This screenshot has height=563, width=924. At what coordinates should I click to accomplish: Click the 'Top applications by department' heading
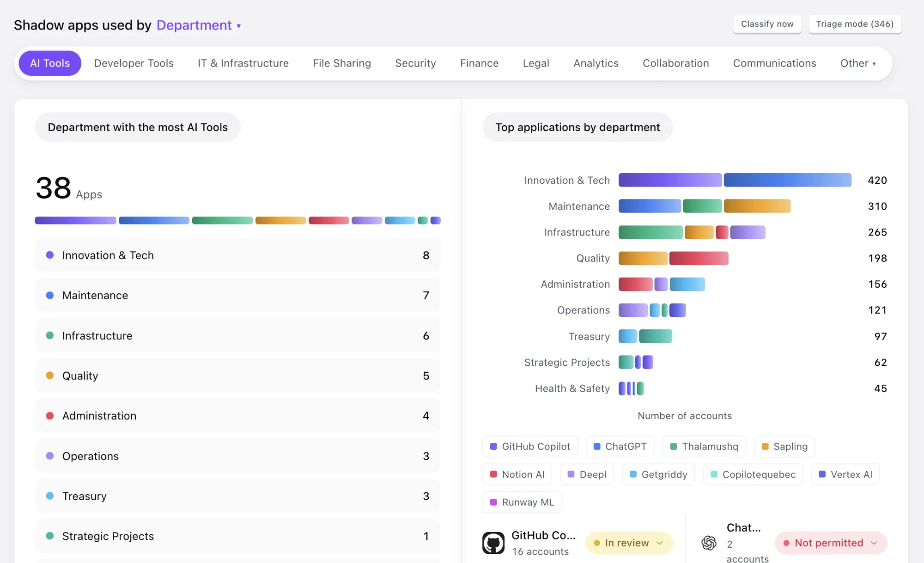pos(577,127)
